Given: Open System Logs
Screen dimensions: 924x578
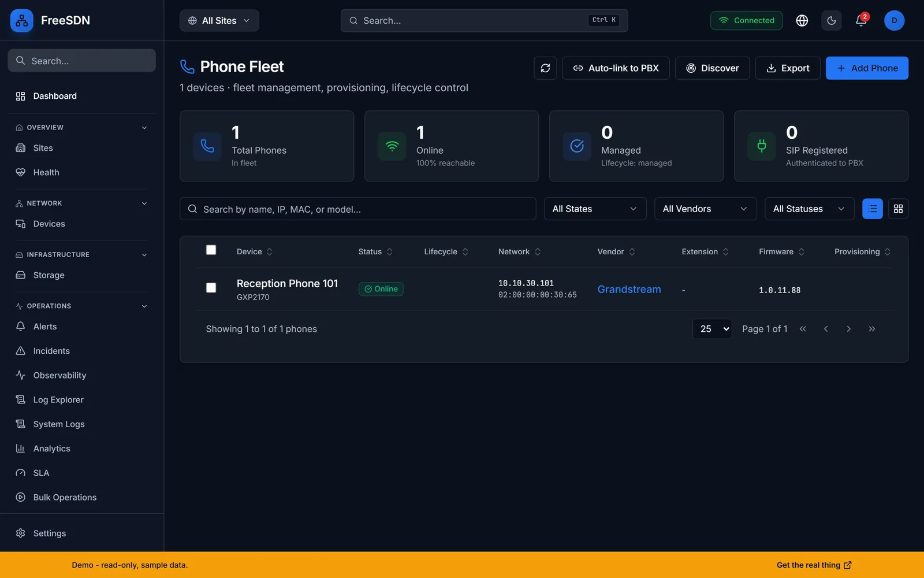Looking at the screenshot, I should [x=81, y=424].
